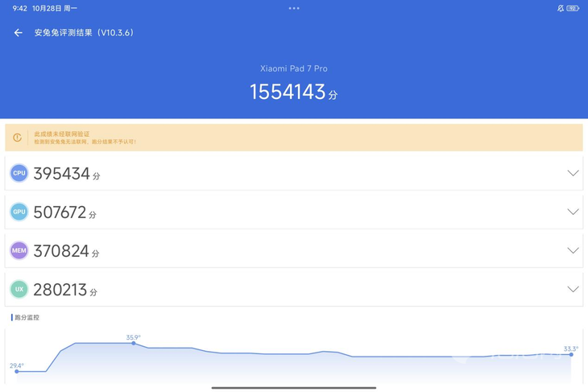Click the blue CPU badge icon
The width and height of the screenshot is (588, 392).
pyautogui.click(x=19, y=173)
